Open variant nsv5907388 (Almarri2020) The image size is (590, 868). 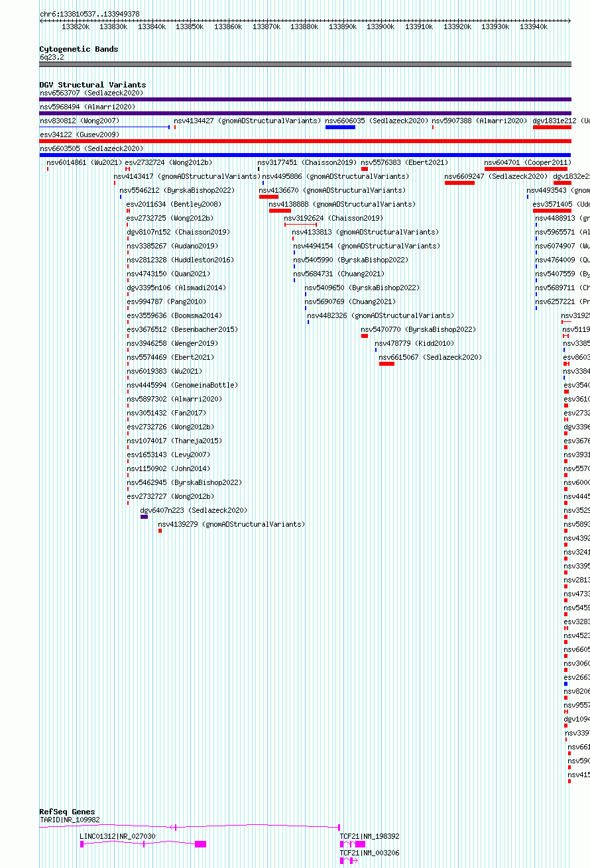479,121
